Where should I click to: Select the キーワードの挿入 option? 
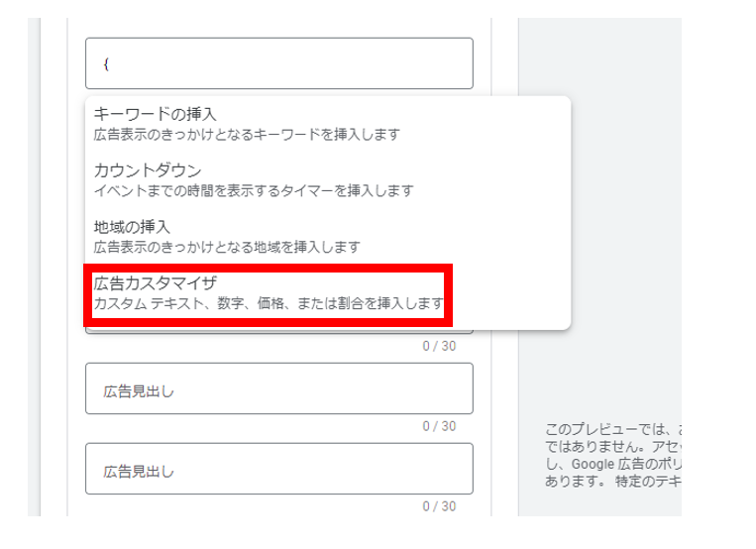[x=328, y=124]
